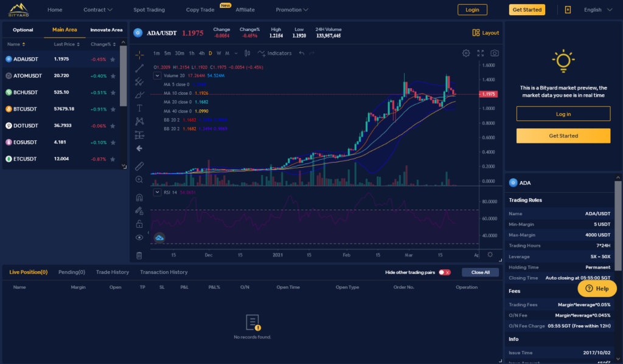This screenshot has width=623, height=364.
Task: Select the zoom-in tool on chart
Action: pyautogui.click(x=139, y=180)
